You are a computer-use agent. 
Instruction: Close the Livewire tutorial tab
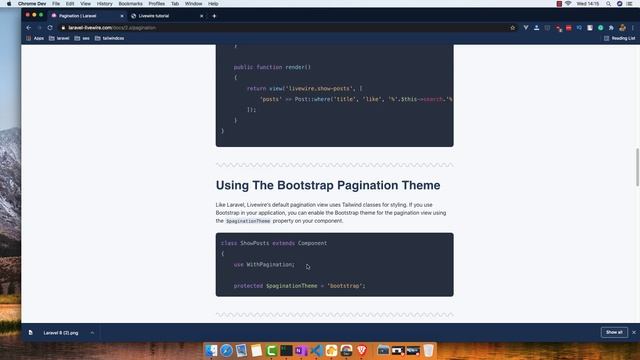click(x=202, y=16)
